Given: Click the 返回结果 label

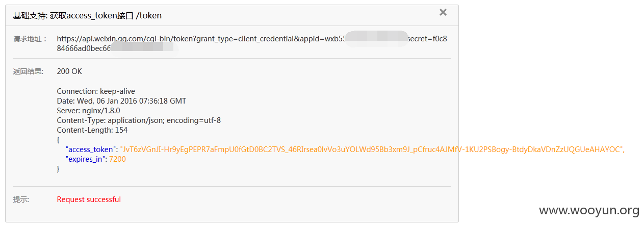Looking at the screenshot, I should pyautogui.click(x=28, y=71).
